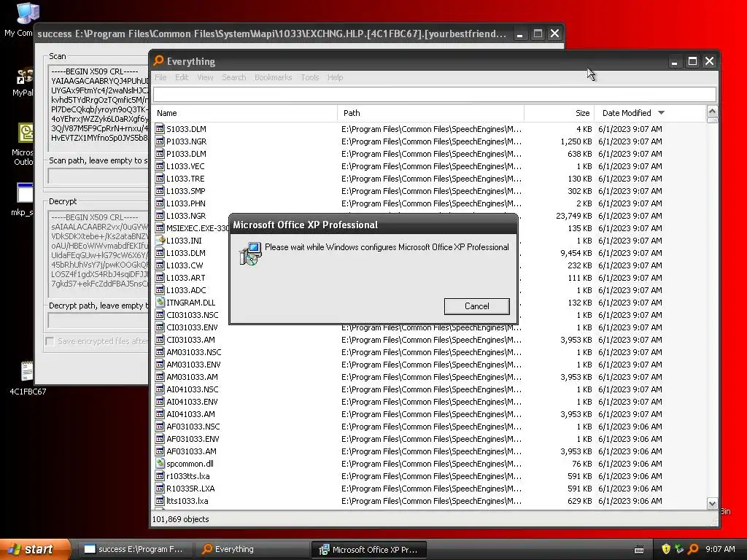Switch to Microsoft Office XP taskbar button

click(368, 549)
